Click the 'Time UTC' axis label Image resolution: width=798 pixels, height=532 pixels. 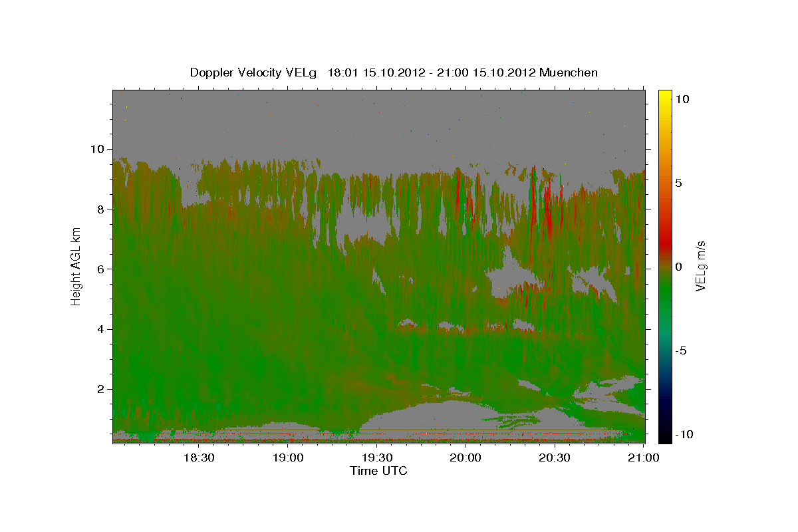click(378, 471)
